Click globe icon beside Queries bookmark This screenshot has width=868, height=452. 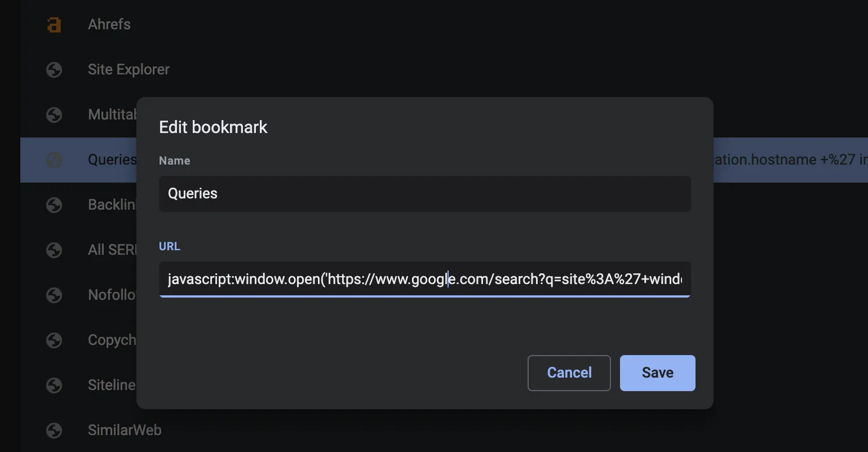(x=54, y=160)
